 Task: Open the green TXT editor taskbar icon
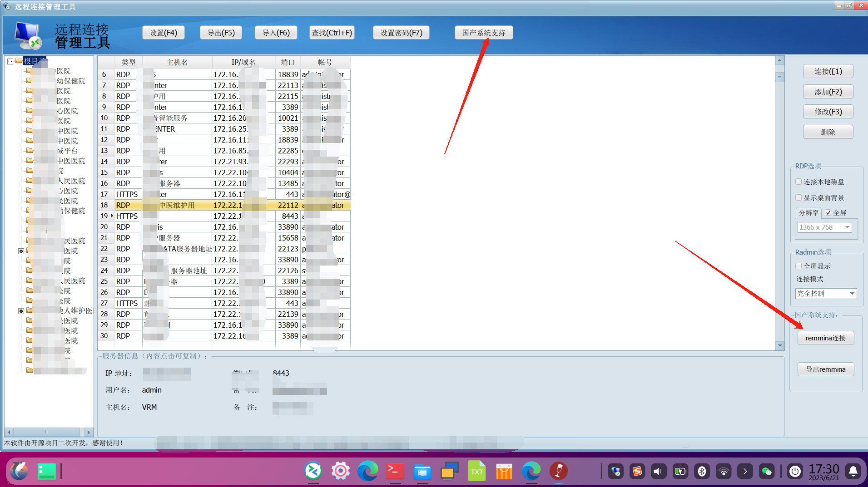(476, 471)
